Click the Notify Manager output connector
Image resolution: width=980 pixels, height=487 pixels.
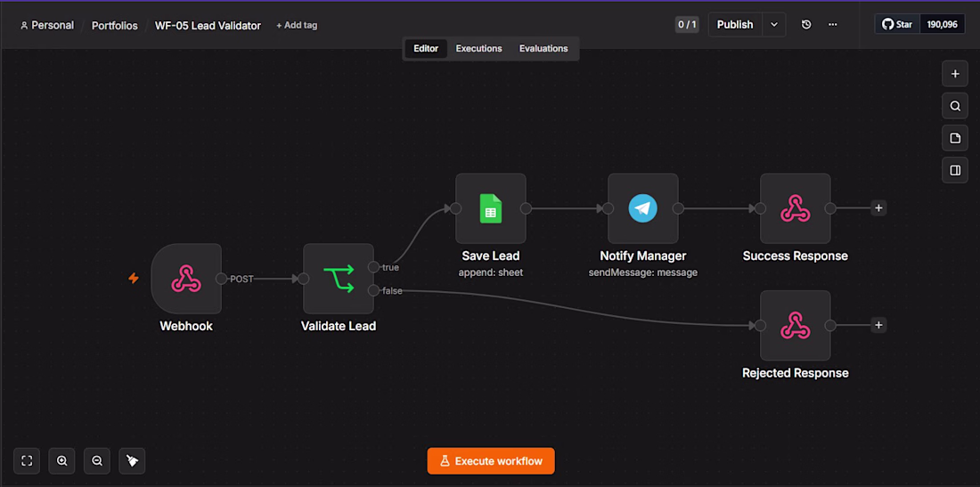pyautogui.click(x=678, y=208)
